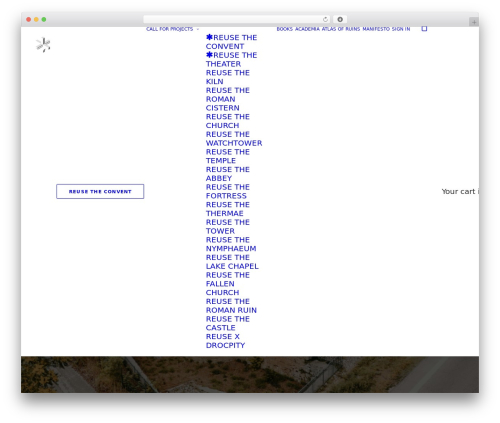Select Reuse the Theater from the list
Image resolution: width=500 pixels, height=423 pixels.
pyautogui.click(x=231, y=59)
